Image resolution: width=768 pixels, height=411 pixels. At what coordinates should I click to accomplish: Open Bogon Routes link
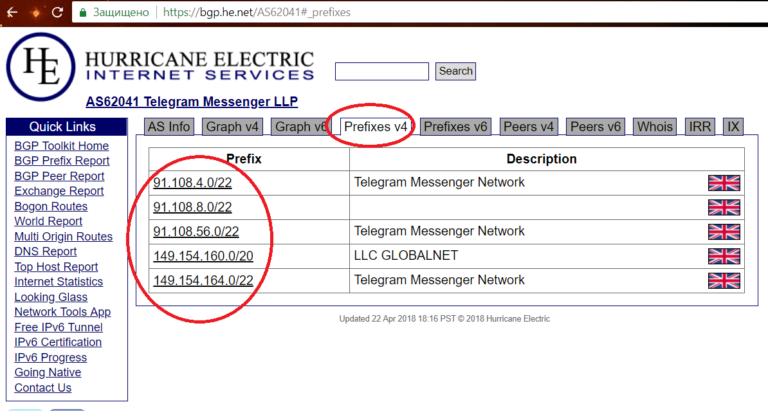click(51, 207)
